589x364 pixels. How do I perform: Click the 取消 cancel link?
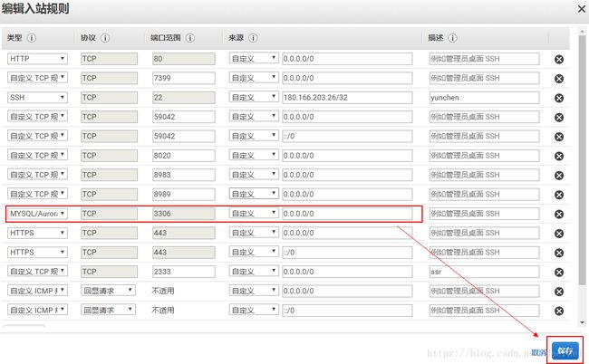[x=539, y=352]
